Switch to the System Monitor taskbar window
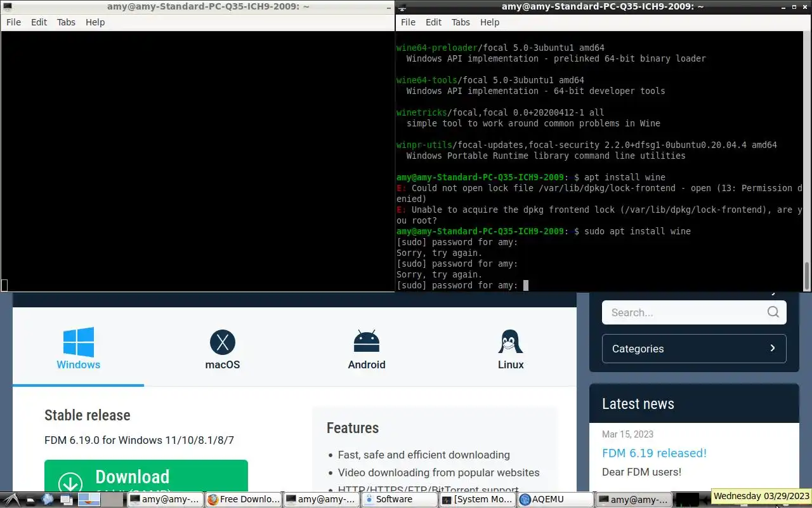Screen dimensions: 812x508 [477, 500]
